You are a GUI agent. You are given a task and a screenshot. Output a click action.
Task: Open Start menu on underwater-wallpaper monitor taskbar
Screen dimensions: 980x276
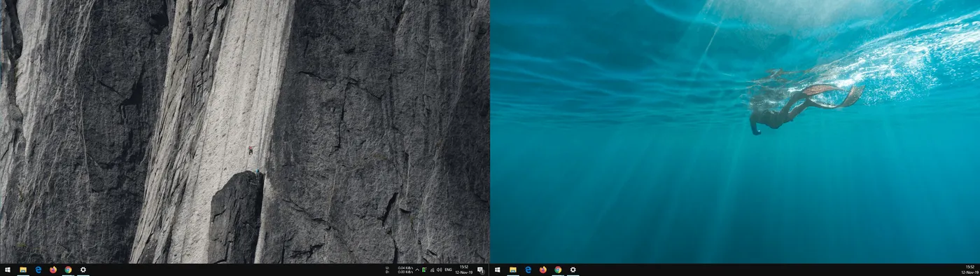(498, 270)
